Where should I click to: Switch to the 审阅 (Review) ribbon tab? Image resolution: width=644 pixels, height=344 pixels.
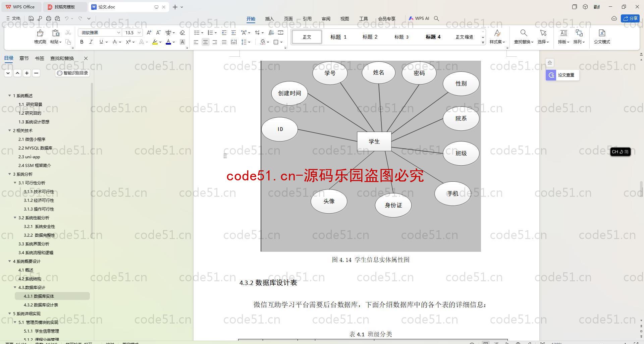pyautogui.click(x=326, y=19)
